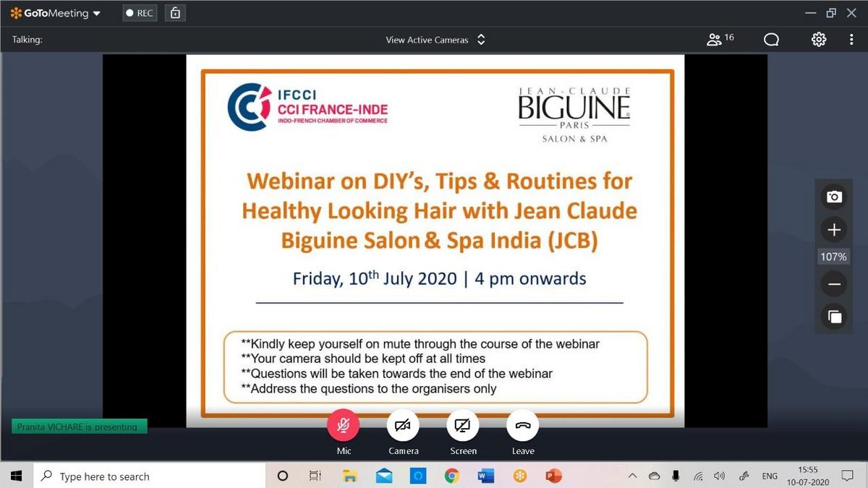Open the View Active Cameras selector
This screenshot has height=488, width=868.
pyautogui.click(x=435, y=40)
